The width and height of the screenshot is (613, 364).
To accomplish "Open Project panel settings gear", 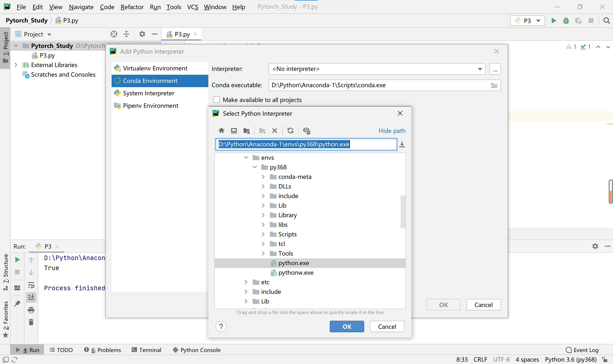I will pos(142,34).
